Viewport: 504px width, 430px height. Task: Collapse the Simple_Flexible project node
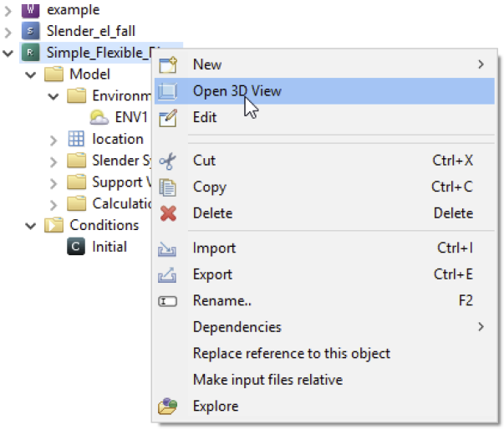(x=9, y=54)
